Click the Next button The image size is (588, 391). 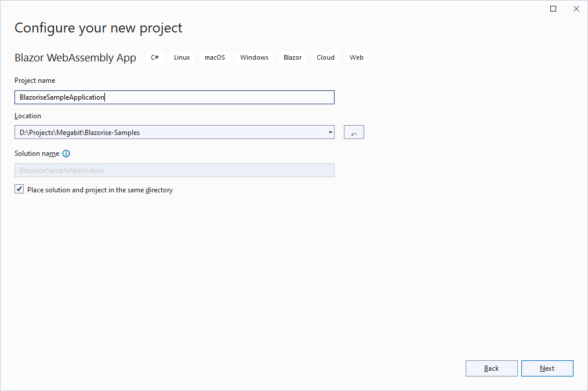tap(547, 368)
